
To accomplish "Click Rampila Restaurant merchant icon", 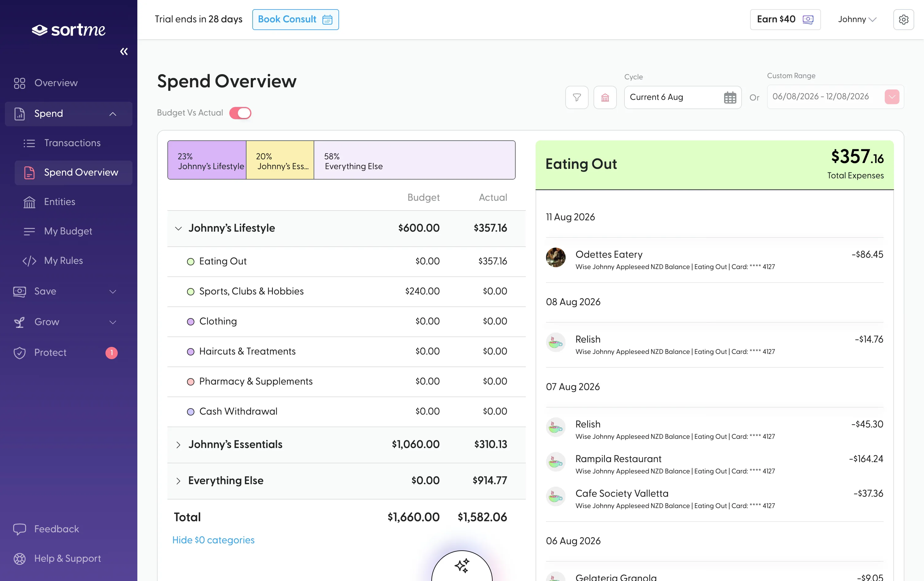I will tap(556, 462).
